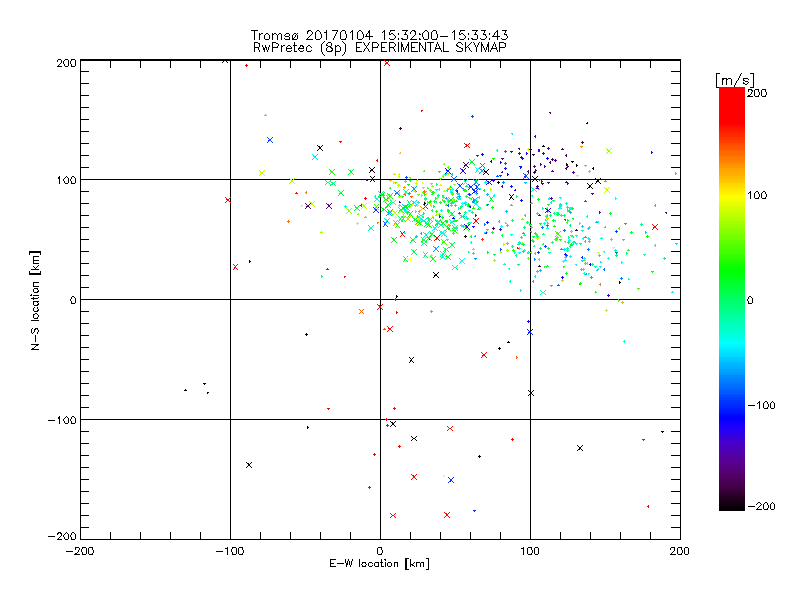Click the subtitle 'RwPretec (8p) EXPERIMENTAL SKYMAP'

click(379, 48)
